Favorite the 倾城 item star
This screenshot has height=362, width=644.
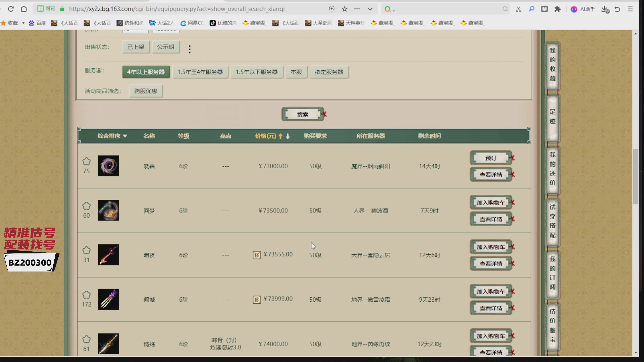coord(87,295)
